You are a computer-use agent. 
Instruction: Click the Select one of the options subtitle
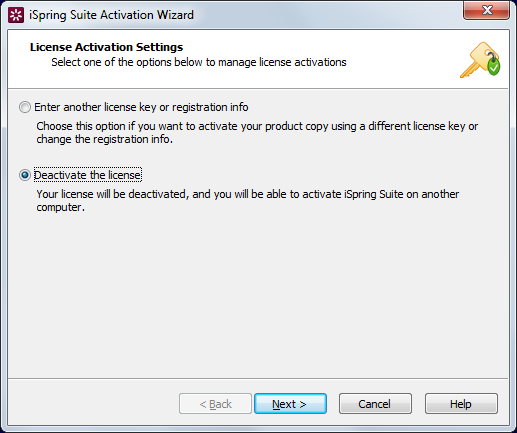point(199,62)
